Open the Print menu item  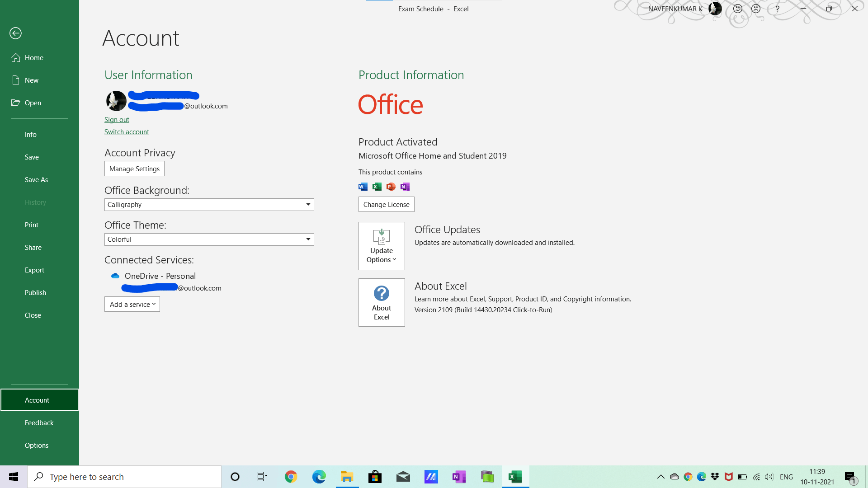[x=32, y=225]
